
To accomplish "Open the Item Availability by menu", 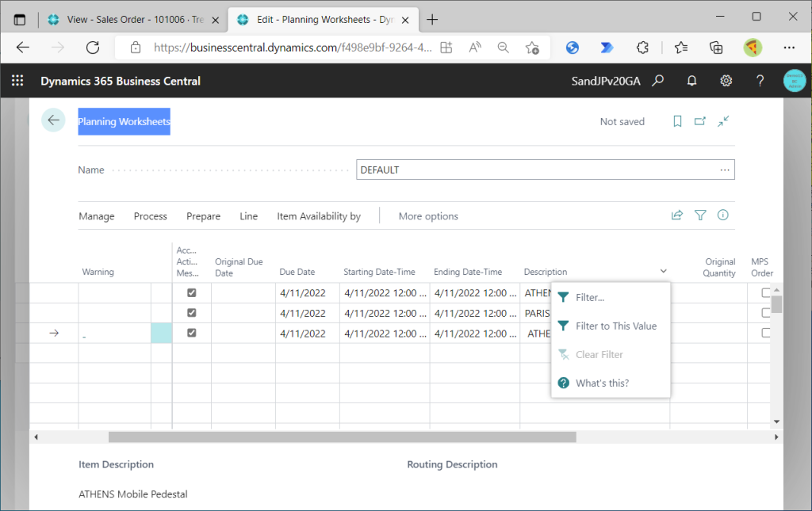I will pyautogui.click(x=319, y=216).
